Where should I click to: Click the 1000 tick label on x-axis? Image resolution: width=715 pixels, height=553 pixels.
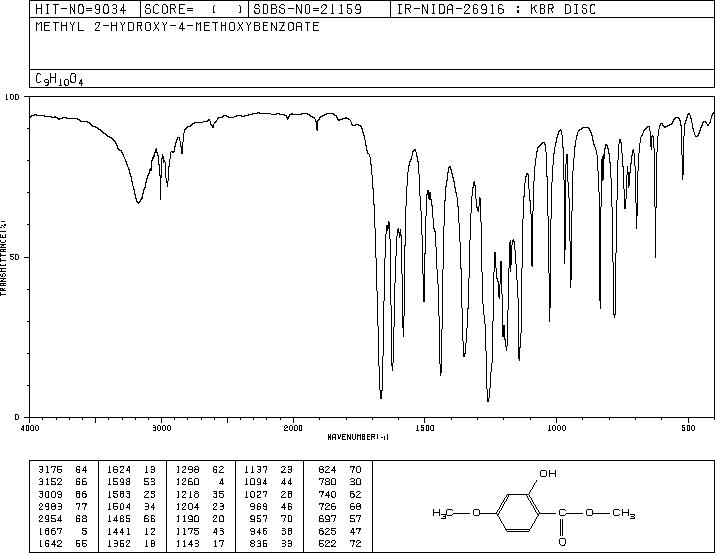click(x=556, y=428)
